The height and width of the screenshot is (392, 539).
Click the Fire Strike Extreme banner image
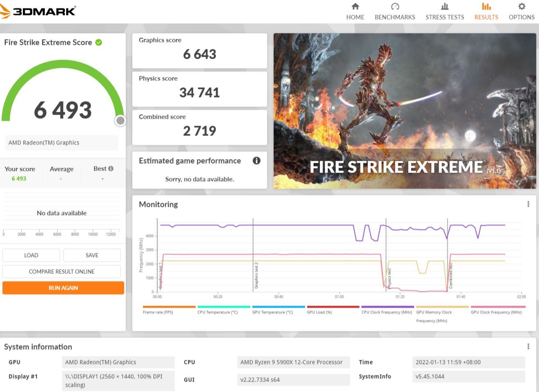click(x=405, y=111)
